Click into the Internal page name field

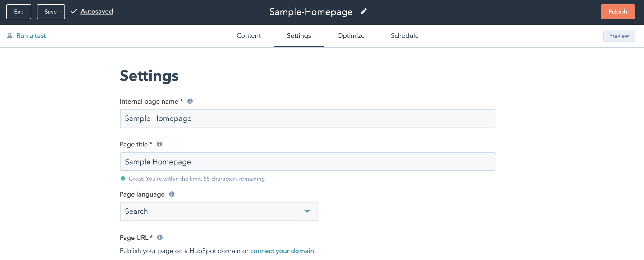pyautogui.click(x=307, y=118)
